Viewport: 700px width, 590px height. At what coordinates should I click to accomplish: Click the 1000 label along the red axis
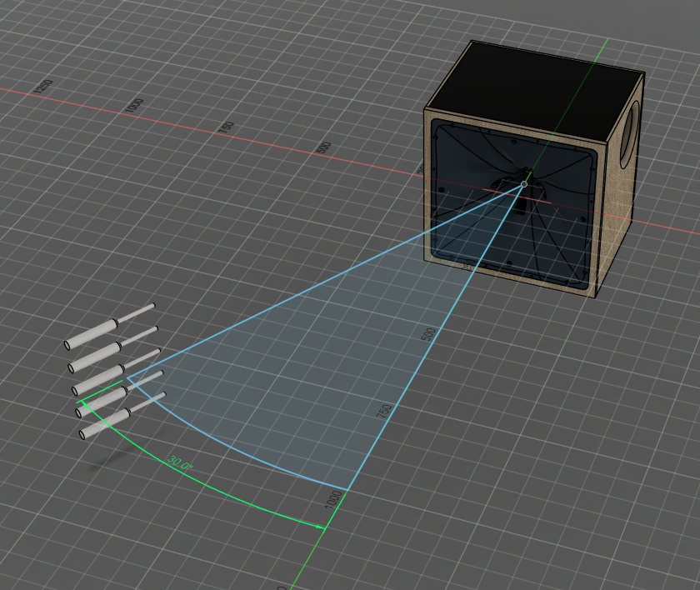click(134, 106)
